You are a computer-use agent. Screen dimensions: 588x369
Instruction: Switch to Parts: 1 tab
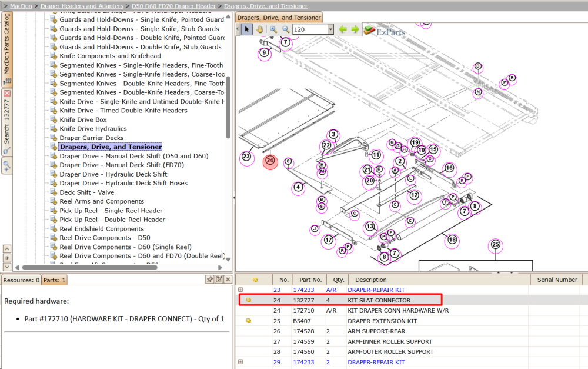tap(54, 280)
